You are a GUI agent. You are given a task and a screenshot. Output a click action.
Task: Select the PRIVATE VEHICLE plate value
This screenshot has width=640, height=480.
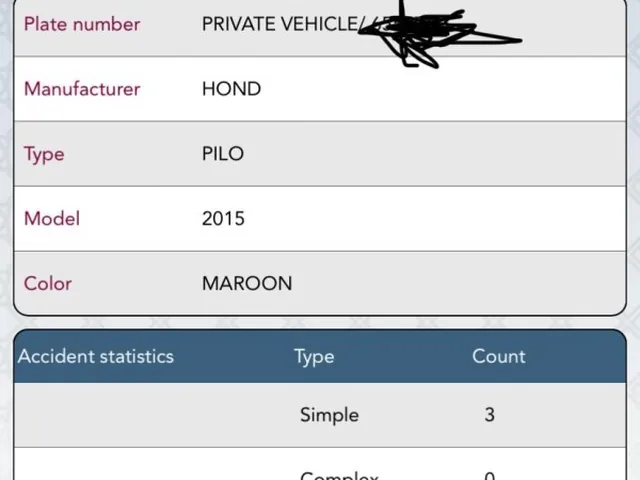(x=280, y=24)
